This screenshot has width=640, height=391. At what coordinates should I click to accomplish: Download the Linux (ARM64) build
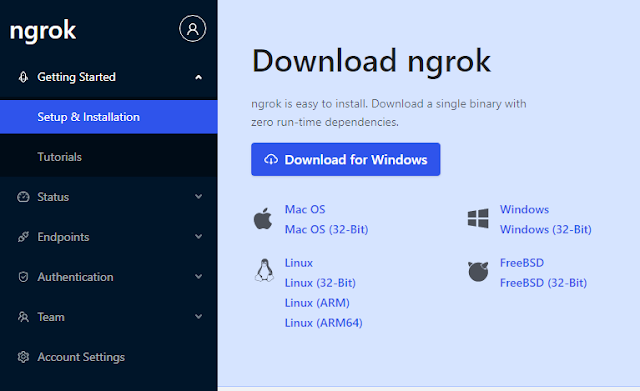pyautogui.click(x=324, y=323)
